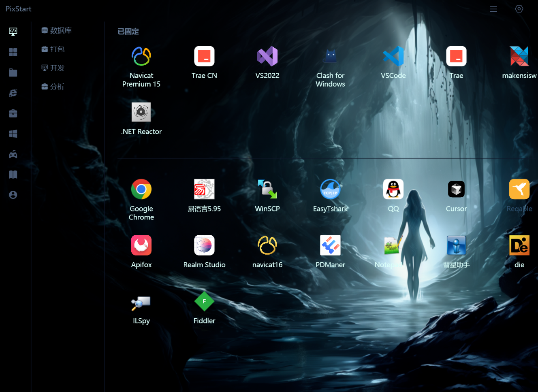Launch Realm Studio

click(x=204, y=245)
